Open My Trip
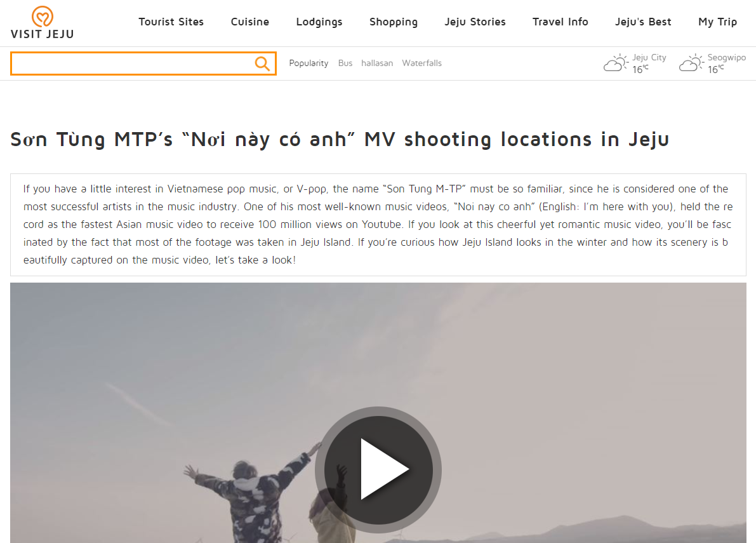Screen dimensions: 756x543 (x=717, y=22)
